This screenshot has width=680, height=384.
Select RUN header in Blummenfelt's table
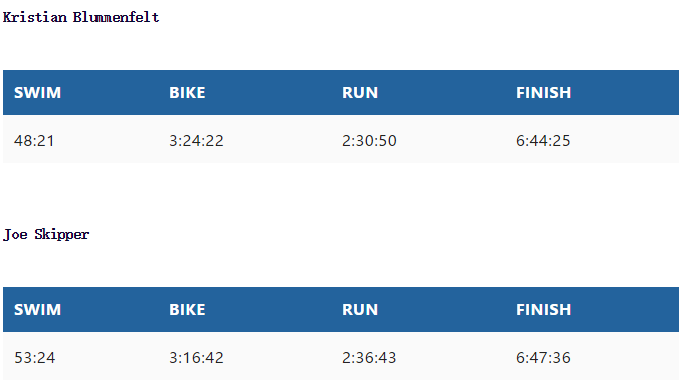coord(360,92)
